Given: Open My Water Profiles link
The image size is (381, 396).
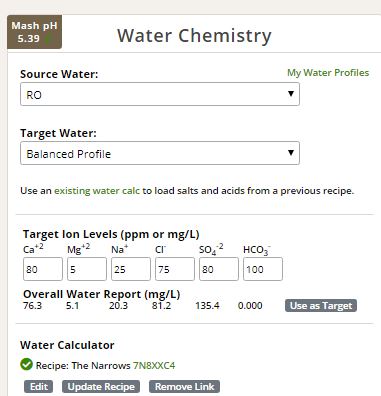Looking at the screenshot, I should (328, 73).
